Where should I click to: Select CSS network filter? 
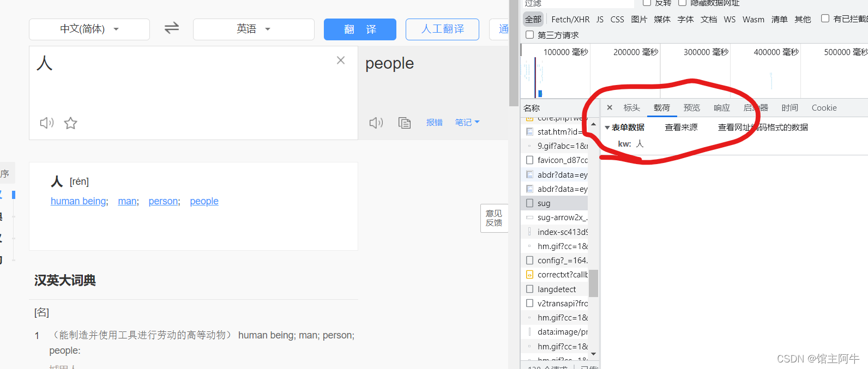(x=617, y=19)
